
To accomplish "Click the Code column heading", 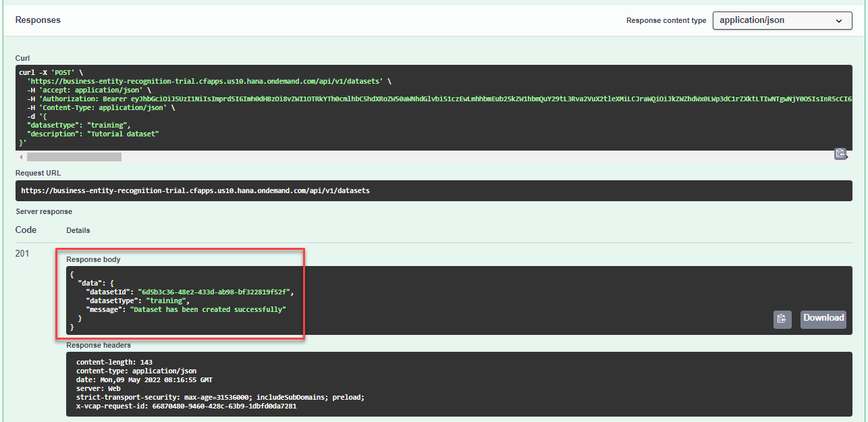I will pyautogui.click(x=26, y=230).
